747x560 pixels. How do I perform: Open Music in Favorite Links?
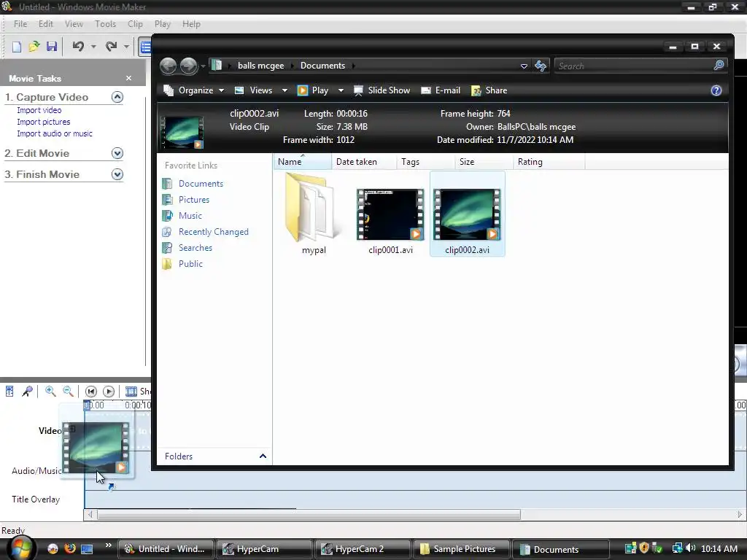click(190, 216)
